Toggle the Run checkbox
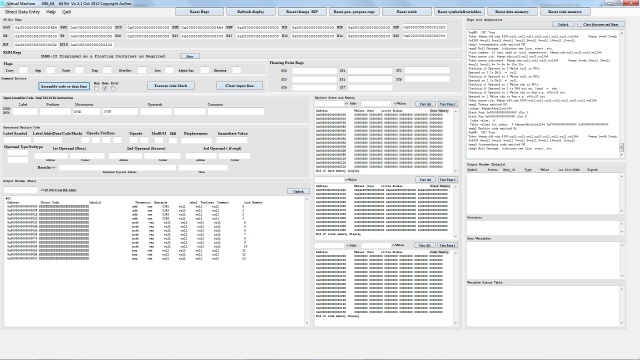Image resolution: width=640 pixels, height=360 pixels. (96, 88)
